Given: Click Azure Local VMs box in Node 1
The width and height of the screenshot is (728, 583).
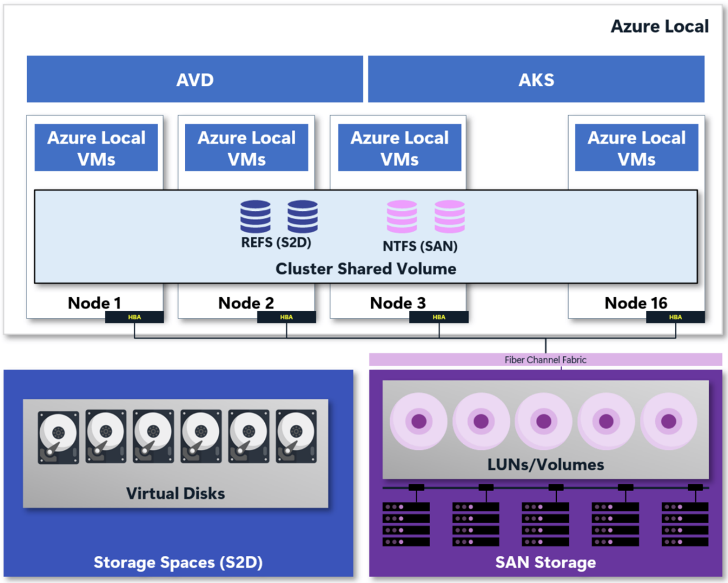Looking at the screenshot, I should 96,148.
